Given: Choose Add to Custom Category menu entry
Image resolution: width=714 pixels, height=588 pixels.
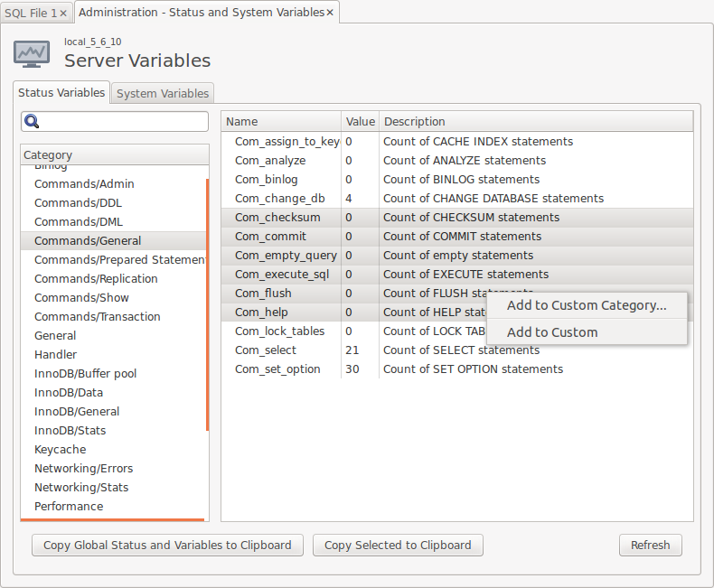Looking at the screenshot, I should coord(587,305).
